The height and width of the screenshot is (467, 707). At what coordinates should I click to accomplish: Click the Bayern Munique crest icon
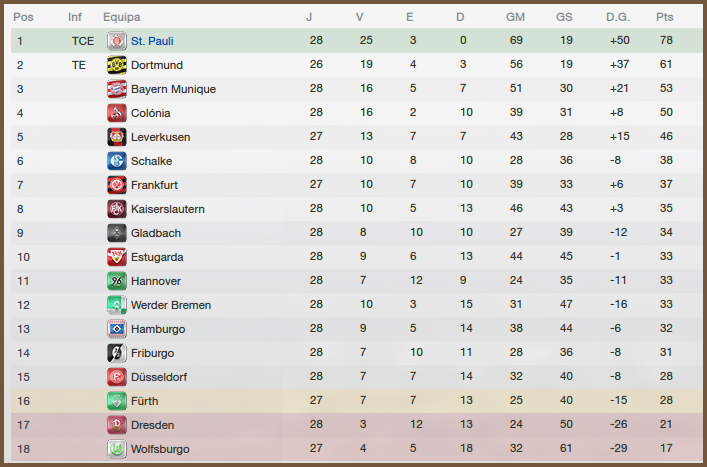(116, 89)
